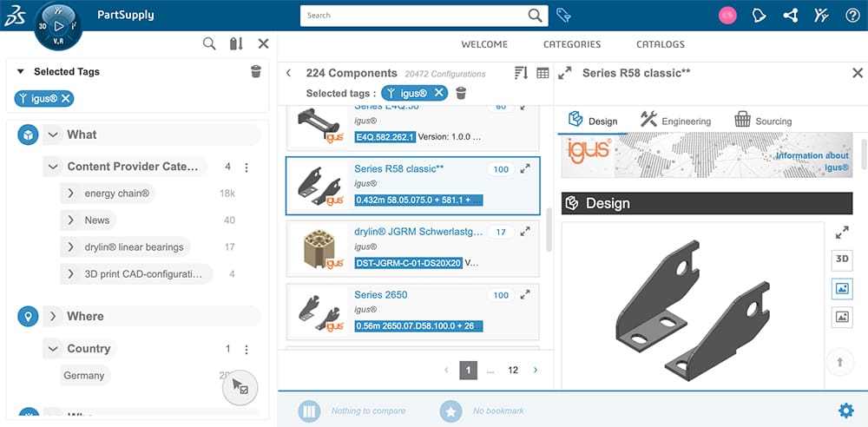Collapse Content Provider Categories
868x427 pixels.
point(53,166)
